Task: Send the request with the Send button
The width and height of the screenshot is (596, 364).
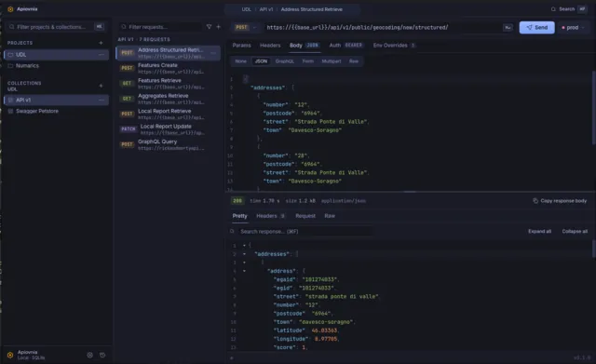Action: point(536,27)
